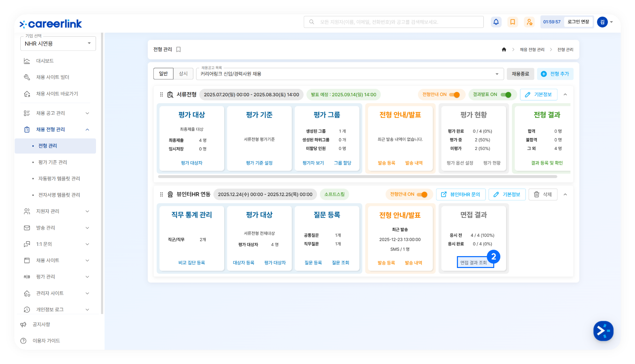Open the orange bookmark icon in header
The height and width of the screenshot is (364, 635).
point(513,22)
